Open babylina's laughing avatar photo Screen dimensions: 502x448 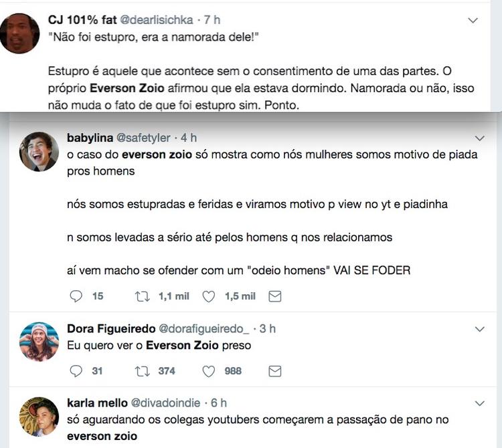[x=39, y=152]
